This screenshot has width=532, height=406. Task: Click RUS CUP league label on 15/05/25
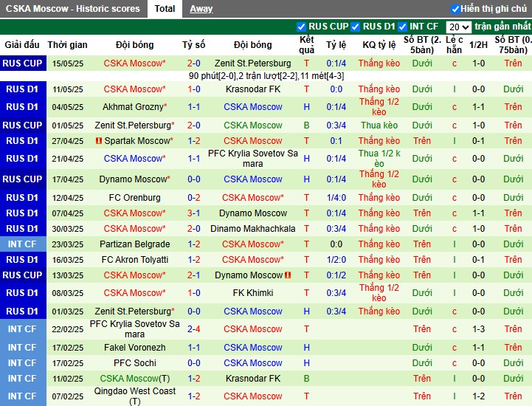22,63
